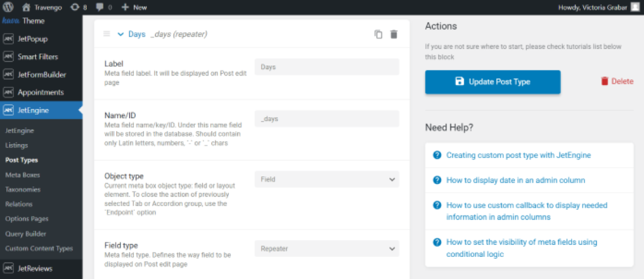
Task: Open custom callback admin columns tutorial
Action: (x=527, y=211)
